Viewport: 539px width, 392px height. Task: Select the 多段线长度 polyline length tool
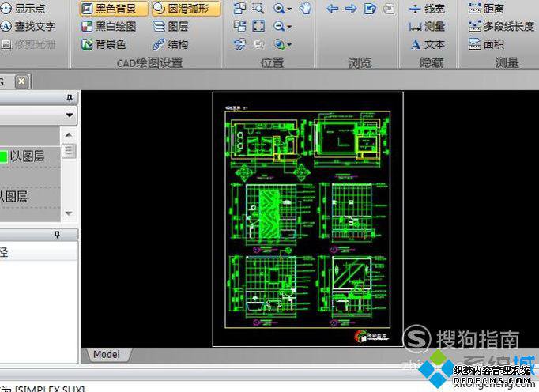pos(501,27)
